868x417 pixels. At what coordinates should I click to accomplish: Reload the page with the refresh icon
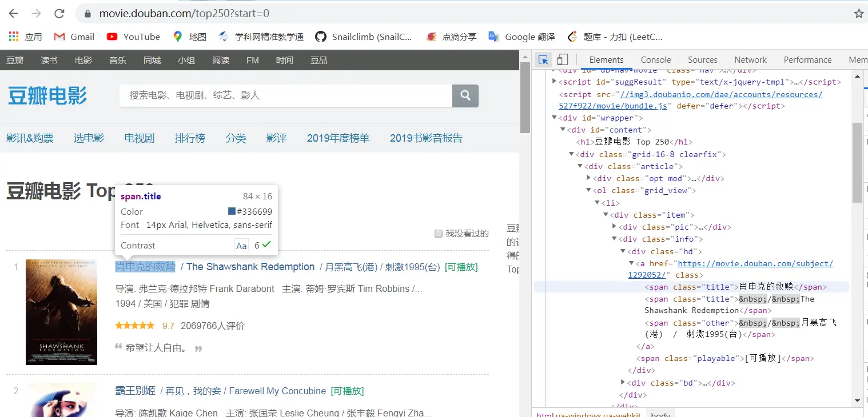click(59, 13)
